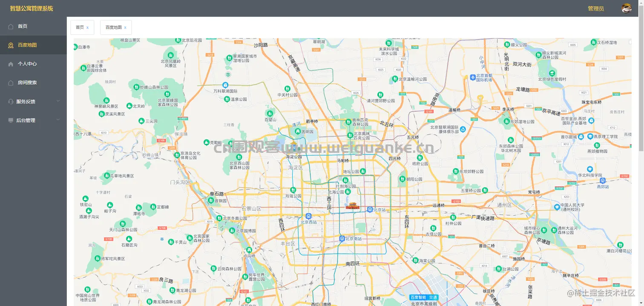Select the 北京慧翠湖国际康体俱乐部 marker
Image resolution: width=644 pixels, height=306 pixels.
pos(463,129)
